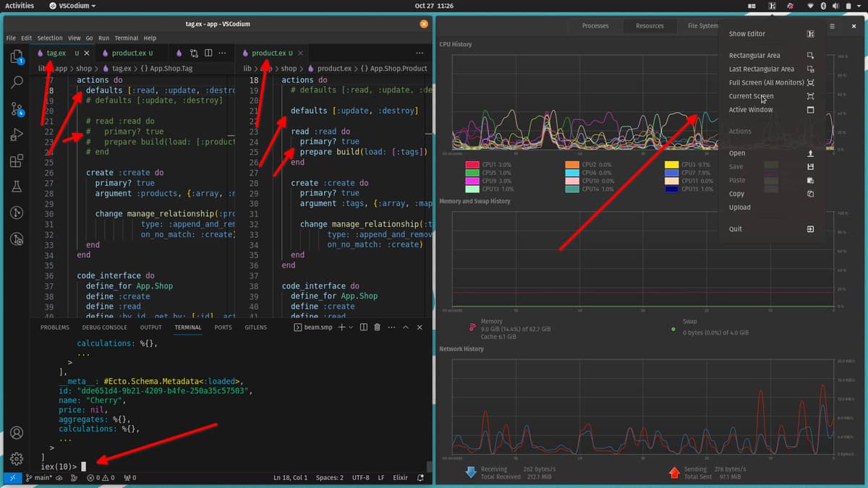
Task: Click the open changes compare icon in editor toolbar
Action: [x=194, y=53]
